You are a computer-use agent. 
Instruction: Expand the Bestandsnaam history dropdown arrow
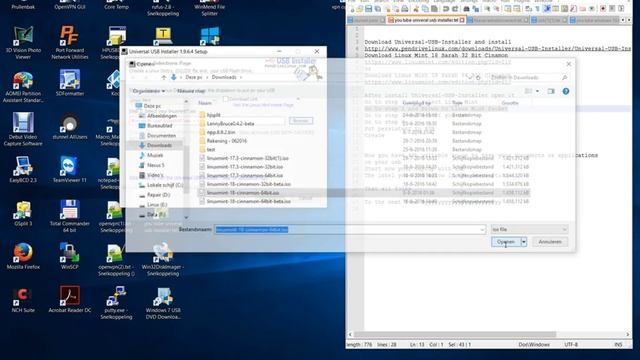482,230
